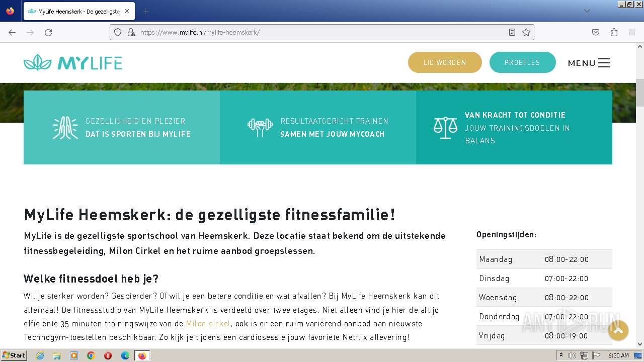Click the scrollbar up arrow
This screenshot has height=362, width=644.
coord(640,47)
